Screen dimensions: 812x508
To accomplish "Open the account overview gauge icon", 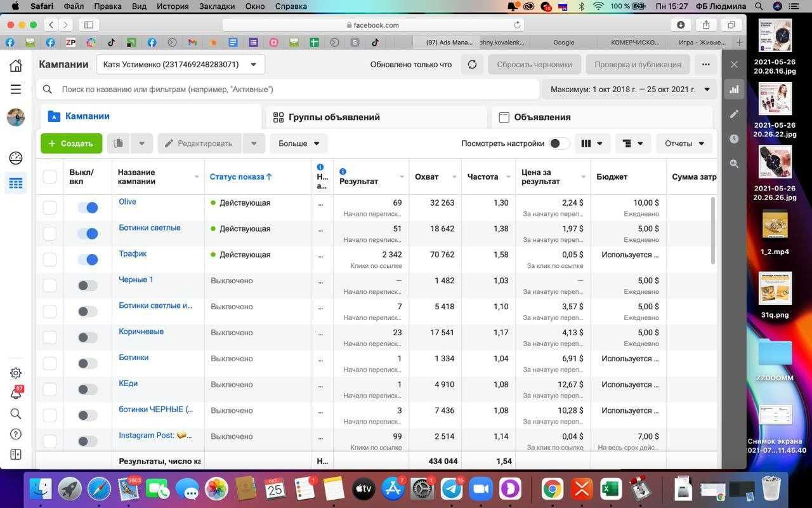I will click(16, 158).
